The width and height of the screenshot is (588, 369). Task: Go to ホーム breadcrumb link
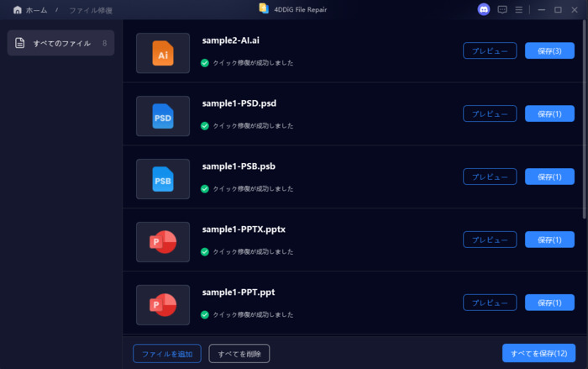36,10
